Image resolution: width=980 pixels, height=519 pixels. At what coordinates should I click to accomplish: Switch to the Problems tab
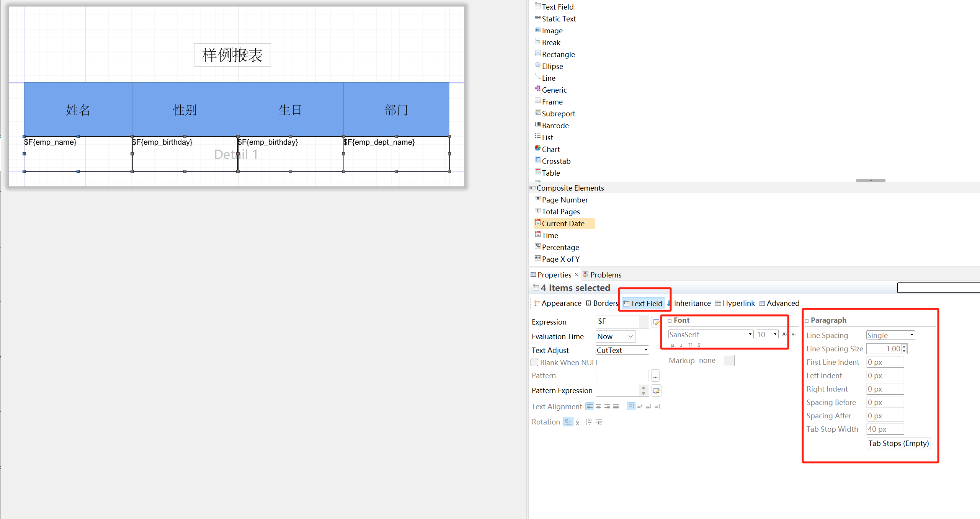coord(605,275)
